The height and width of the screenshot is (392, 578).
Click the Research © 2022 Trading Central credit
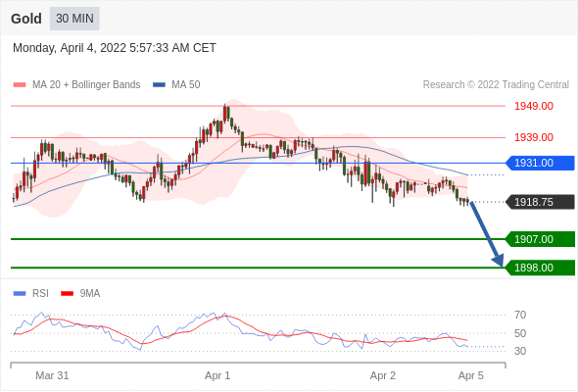(x=496, y=85)
